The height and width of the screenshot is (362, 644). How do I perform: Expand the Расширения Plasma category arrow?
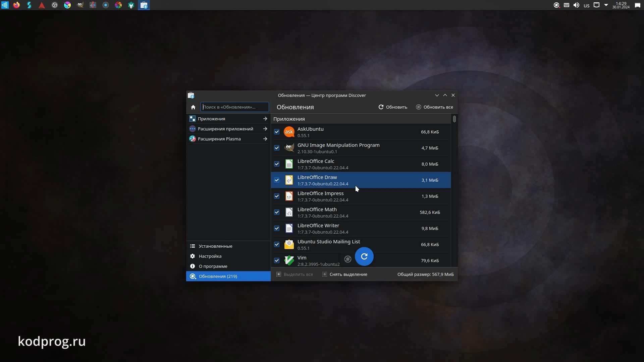(x=265, y=139)
